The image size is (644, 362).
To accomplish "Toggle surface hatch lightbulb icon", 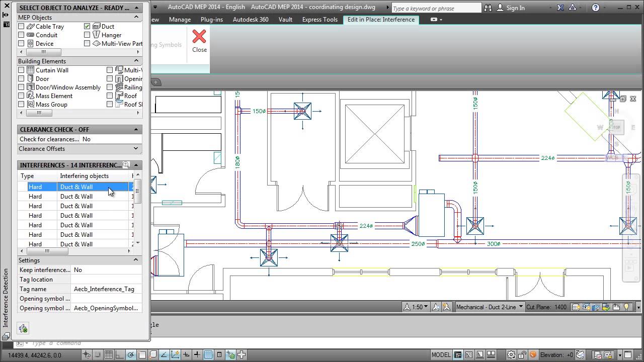I will 576,307.
